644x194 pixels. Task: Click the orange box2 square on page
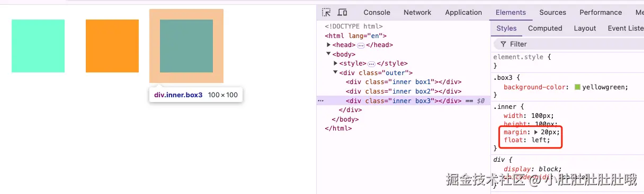[112, 46]
